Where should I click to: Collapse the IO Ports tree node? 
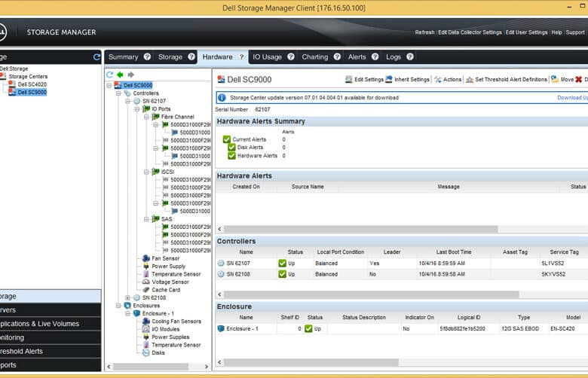click(137, 109)
